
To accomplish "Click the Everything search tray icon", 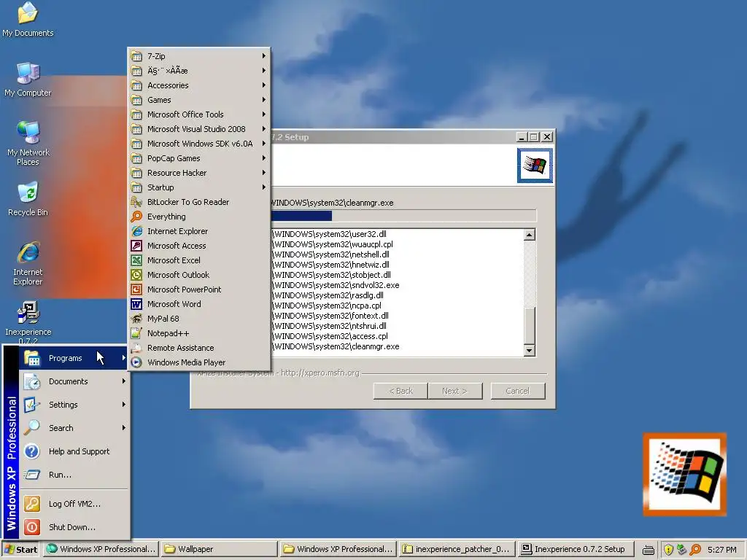I will (x=695, y=550).
